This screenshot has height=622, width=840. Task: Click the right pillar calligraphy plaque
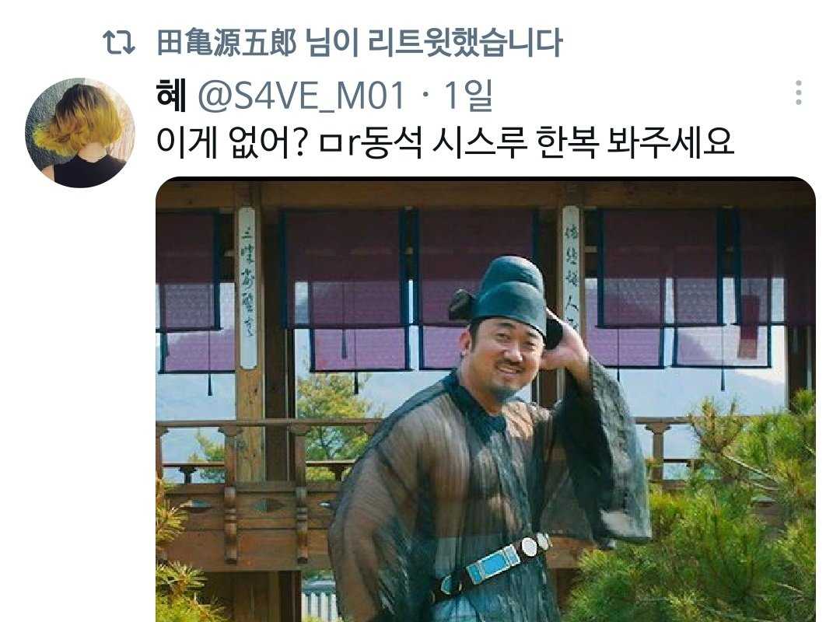pos(571,263)
